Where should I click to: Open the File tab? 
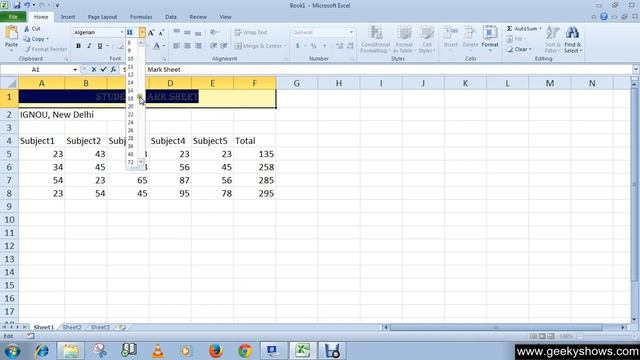[13, 17]
